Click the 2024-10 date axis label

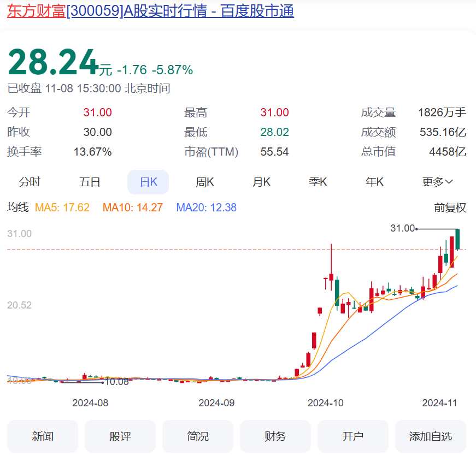point(325,403)
